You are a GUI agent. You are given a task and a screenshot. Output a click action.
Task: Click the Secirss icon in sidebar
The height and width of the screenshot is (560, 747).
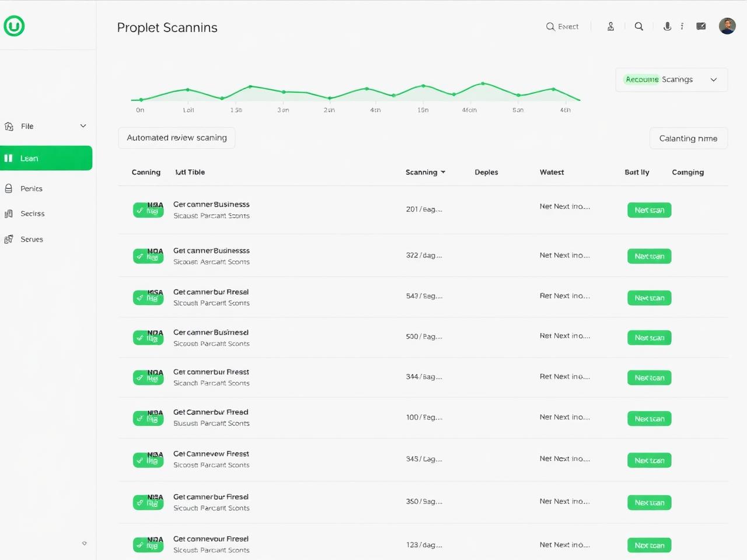[x=9, y=213]
